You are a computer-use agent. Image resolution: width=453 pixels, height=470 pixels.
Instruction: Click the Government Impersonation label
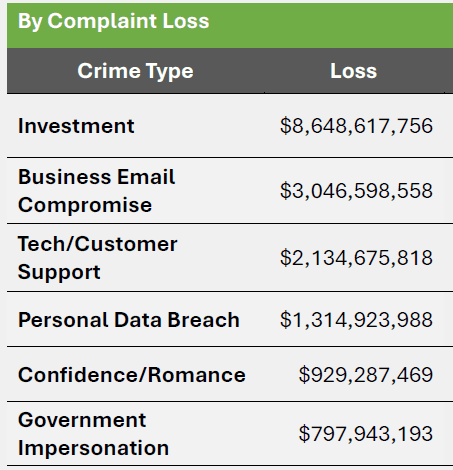(93, 434)
